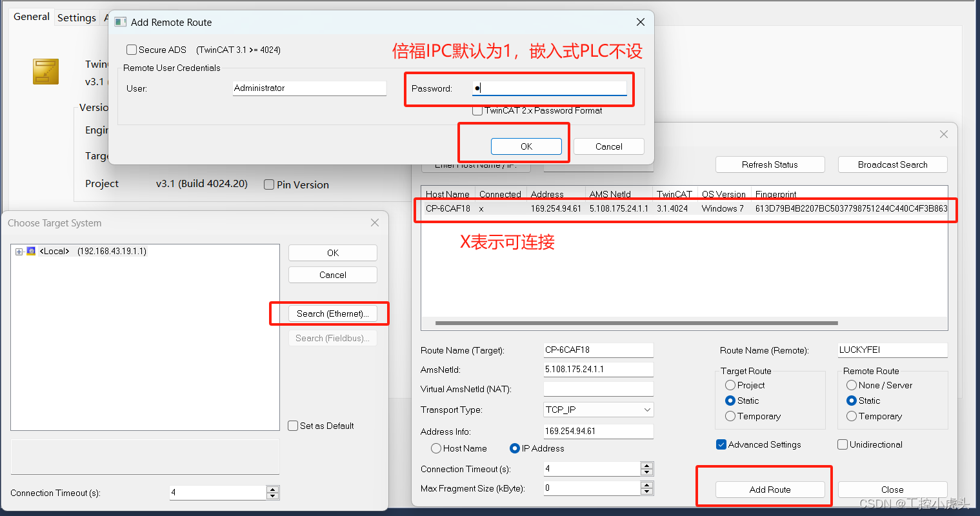Image resolution: width=980 pixels, height=516 pixels.
Task: Open the Transport Type TCP_IP dropdown
Action: point(599,410)
